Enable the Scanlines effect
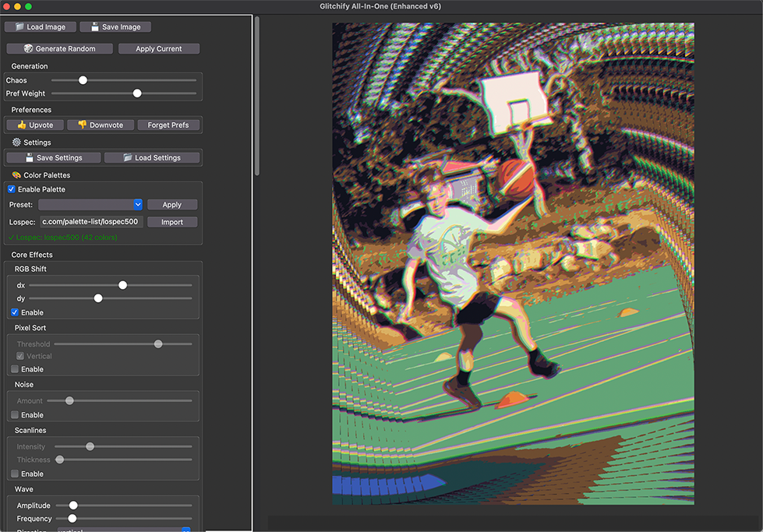The height and width of the screenshot is (532, 763). (x=15, y=474)
